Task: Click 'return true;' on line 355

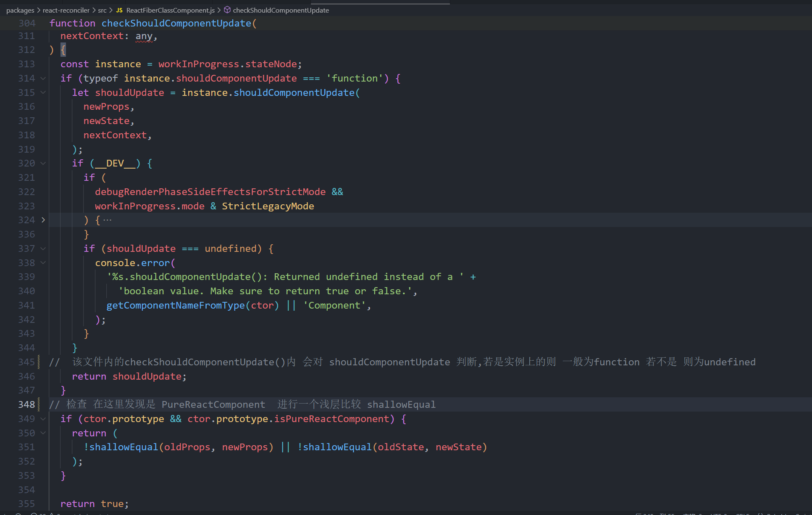Action: point(95,504)
